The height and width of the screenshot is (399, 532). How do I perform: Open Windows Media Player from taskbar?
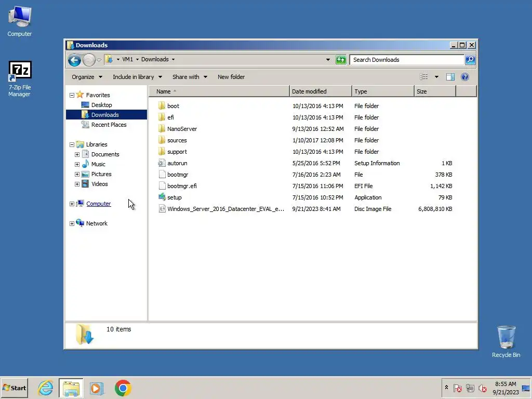[97, 388]
